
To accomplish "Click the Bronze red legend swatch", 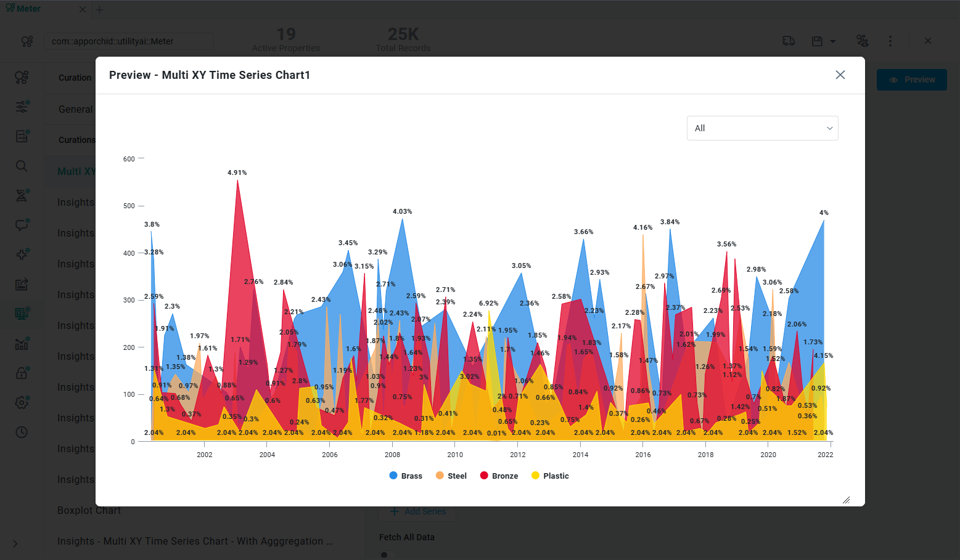I will tap(484, 475).
